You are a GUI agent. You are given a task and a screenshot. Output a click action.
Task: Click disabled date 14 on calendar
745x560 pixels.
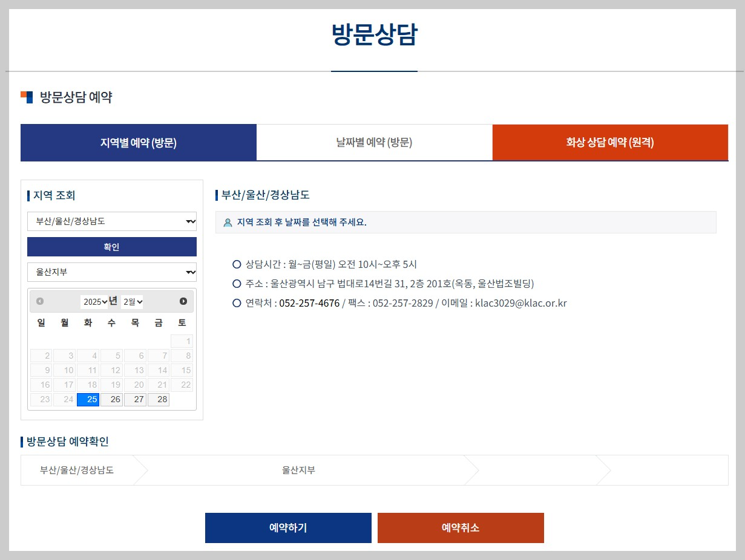coord(159,370)
